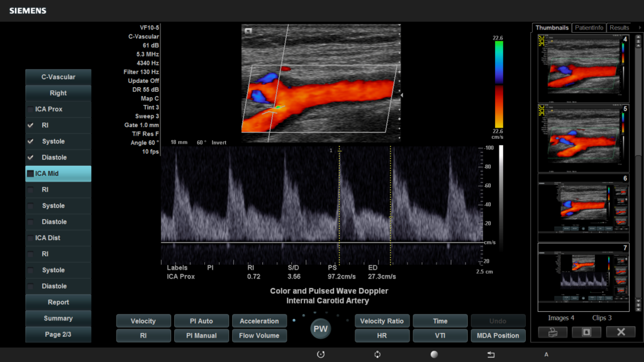The width and height of the screenshot is (644, 362).
Task: Click the gray sphere trackball icon
Action: (434, 354)
